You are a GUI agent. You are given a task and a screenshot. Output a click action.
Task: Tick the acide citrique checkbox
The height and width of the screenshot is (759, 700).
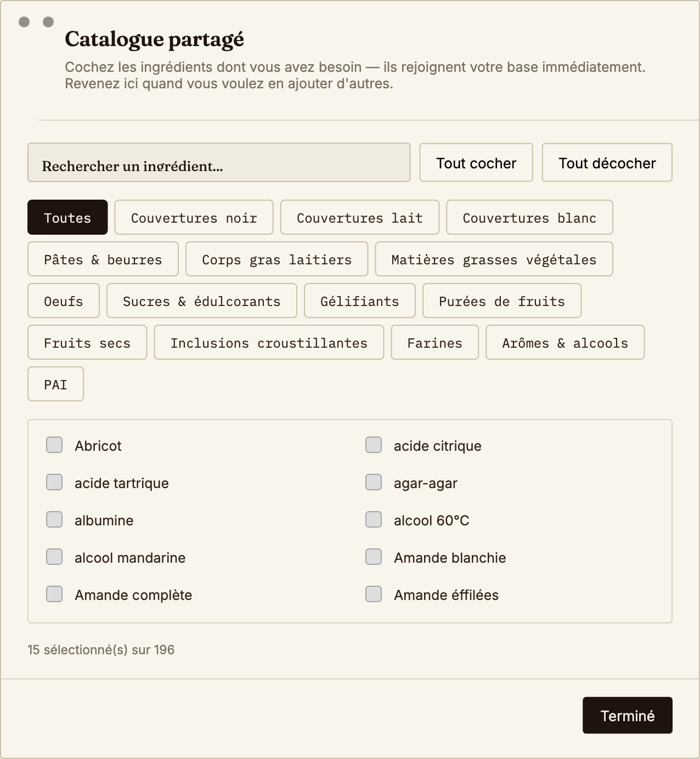tap(374, 445)
